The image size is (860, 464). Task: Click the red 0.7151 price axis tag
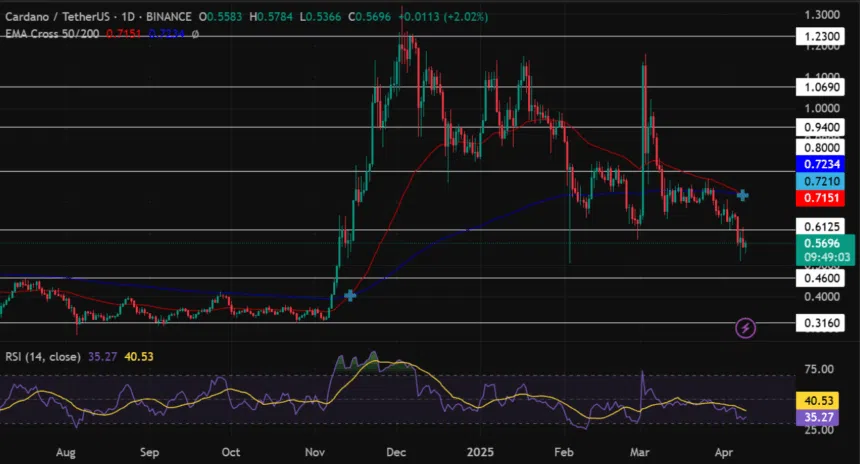(x=821, y=197)
